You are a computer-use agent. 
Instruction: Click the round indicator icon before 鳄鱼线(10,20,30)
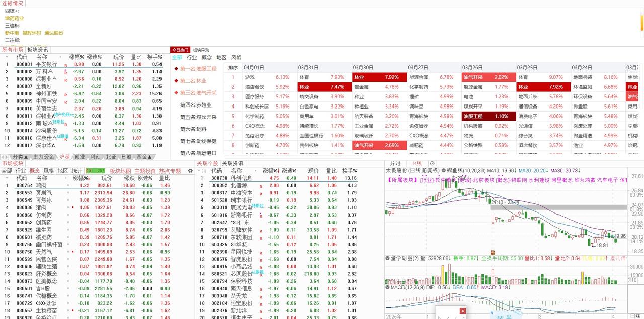pos(444,171)
